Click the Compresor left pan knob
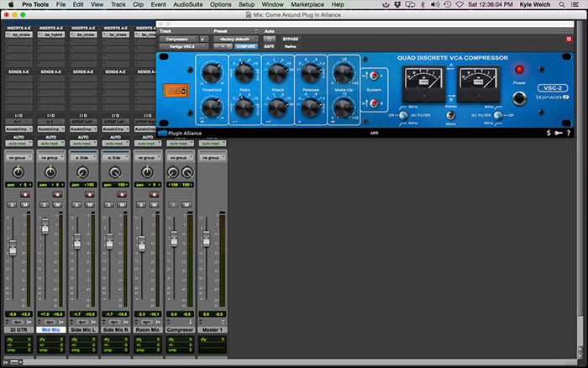Screen dimensions: 588x368 click(173, 172)
